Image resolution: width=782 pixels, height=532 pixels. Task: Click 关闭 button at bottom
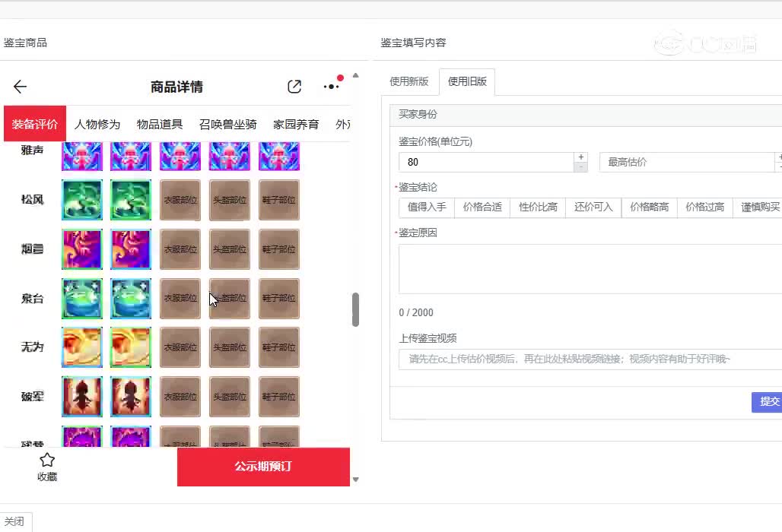pyautogui.click(x=14, y=521)
